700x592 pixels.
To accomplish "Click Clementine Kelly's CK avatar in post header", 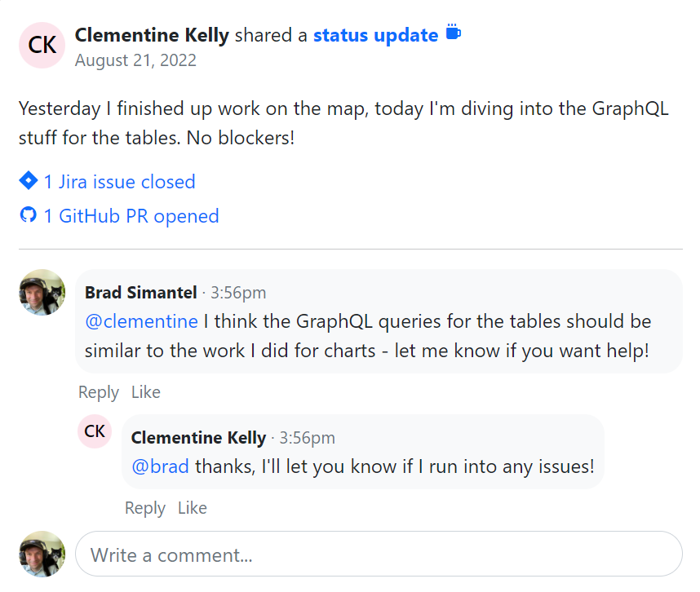I will (42, 45).
